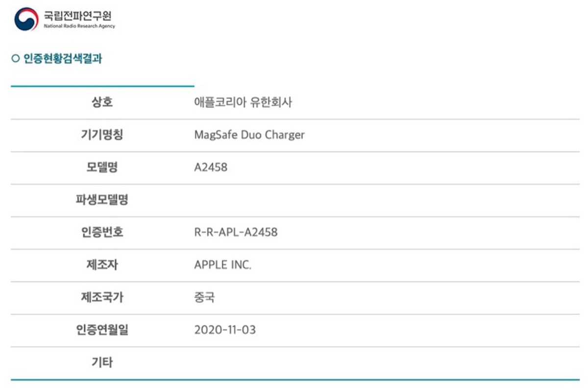Viewport: 588px width, 392px height.
Task: Click the 인증연월일 row label
Action: pyautogui.click(x=102, y=330)
